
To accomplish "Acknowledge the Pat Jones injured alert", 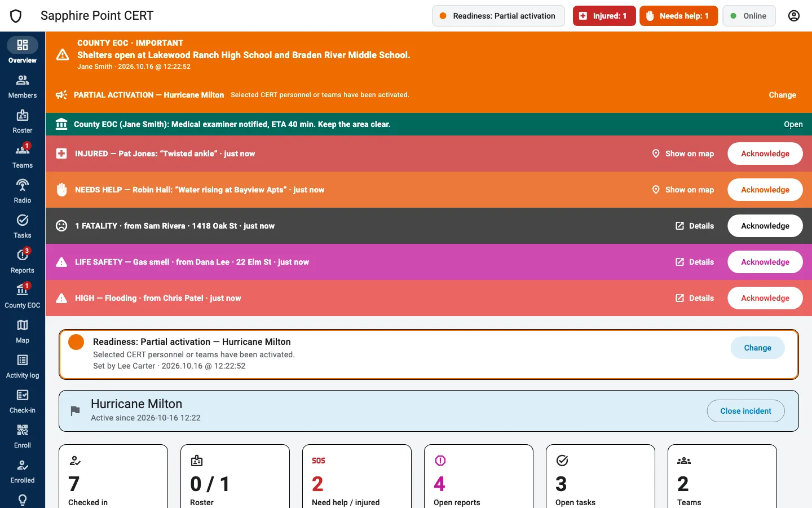I will (765, 154).
